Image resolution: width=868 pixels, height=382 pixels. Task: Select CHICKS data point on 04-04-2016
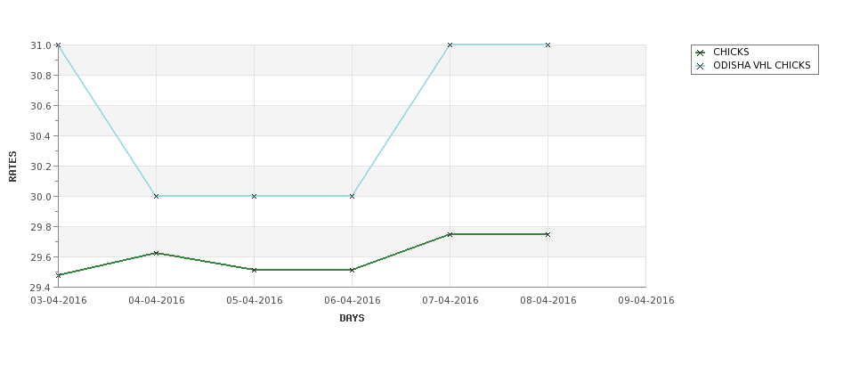[x=156, y=253]
